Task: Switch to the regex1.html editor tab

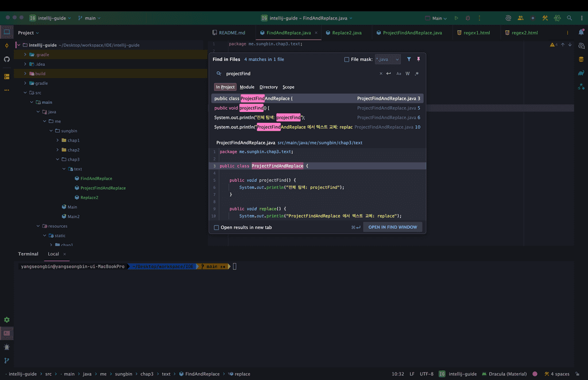Action: point(476,33)
